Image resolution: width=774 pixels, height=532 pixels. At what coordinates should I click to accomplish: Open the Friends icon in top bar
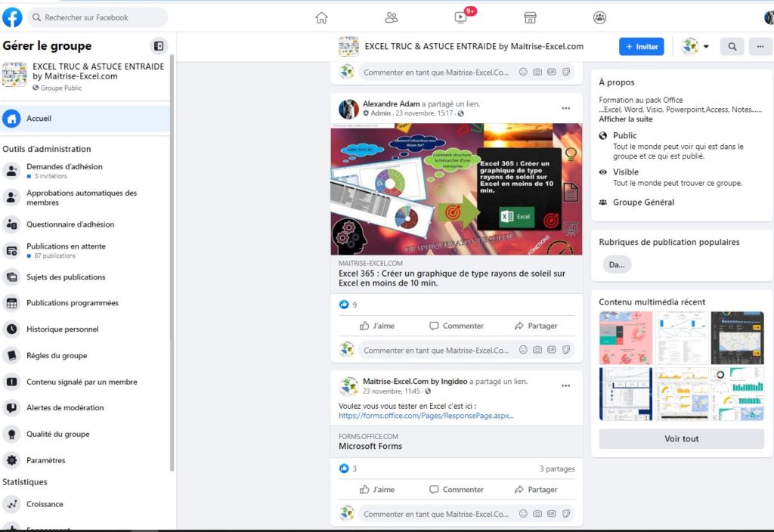point(391,18)
